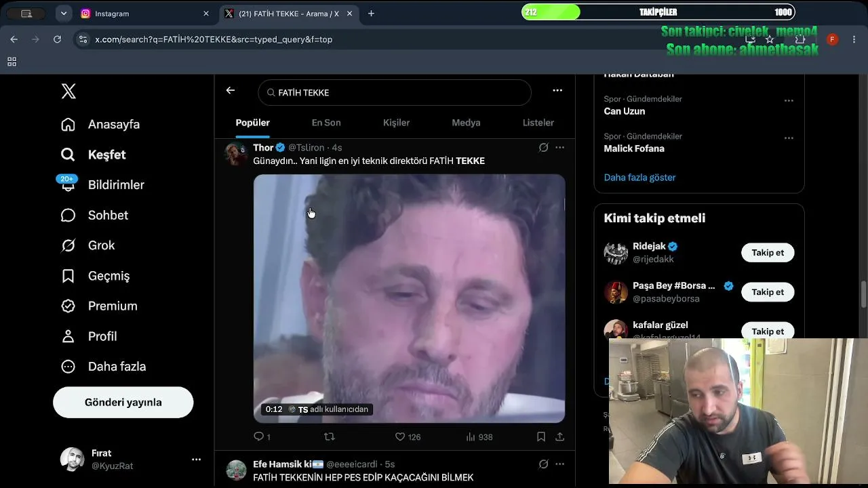Expand the Daha fazla sidebar menu

[104, 367]
